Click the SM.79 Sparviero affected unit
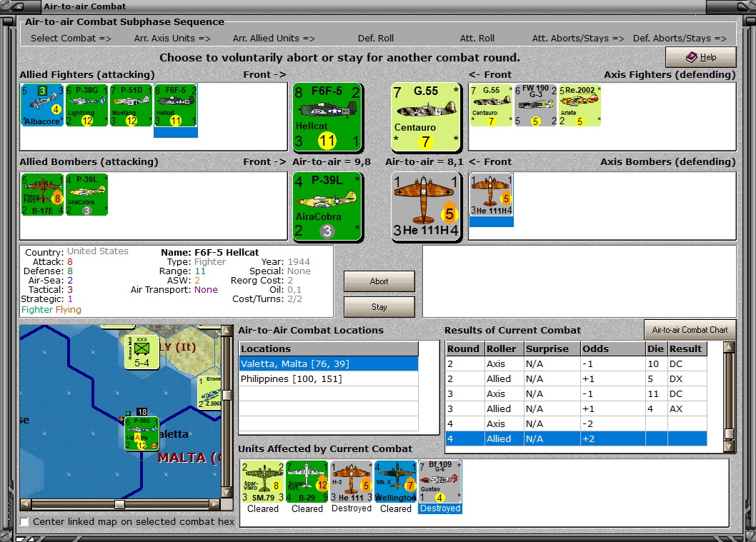756x542 pixels. point(263,482)
